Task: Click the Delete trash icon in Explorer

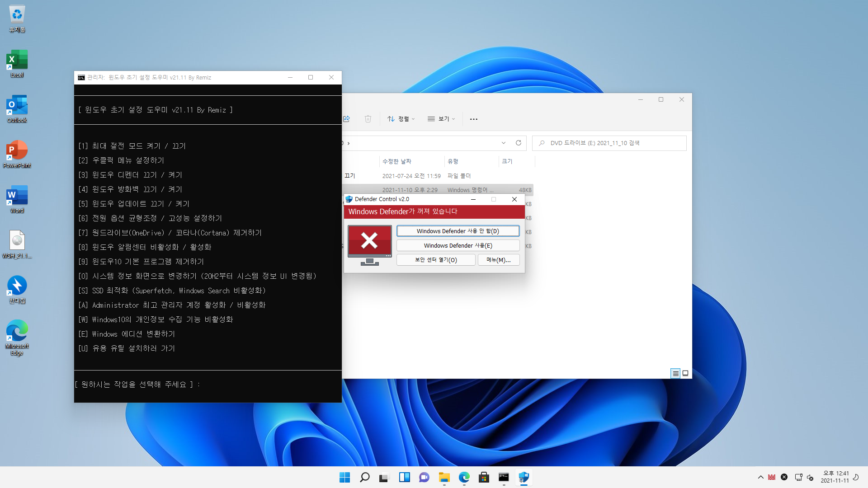Action: (x=368, y=119)
